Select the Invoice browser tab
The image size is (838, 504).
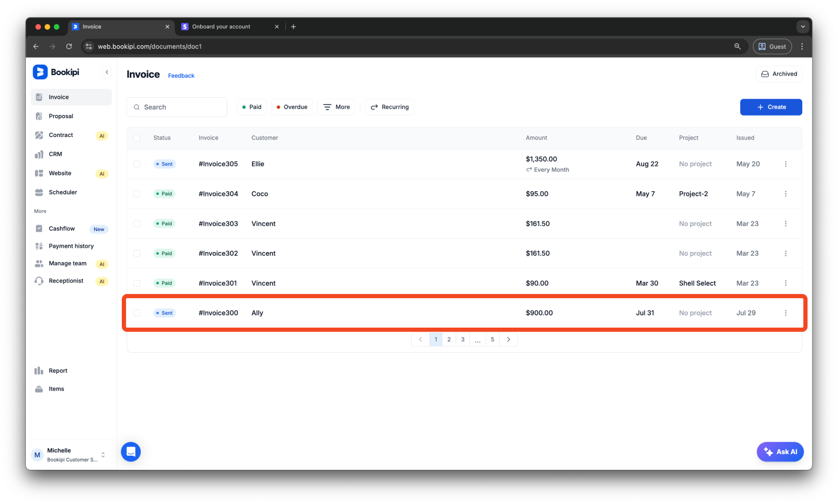(121, 27)
